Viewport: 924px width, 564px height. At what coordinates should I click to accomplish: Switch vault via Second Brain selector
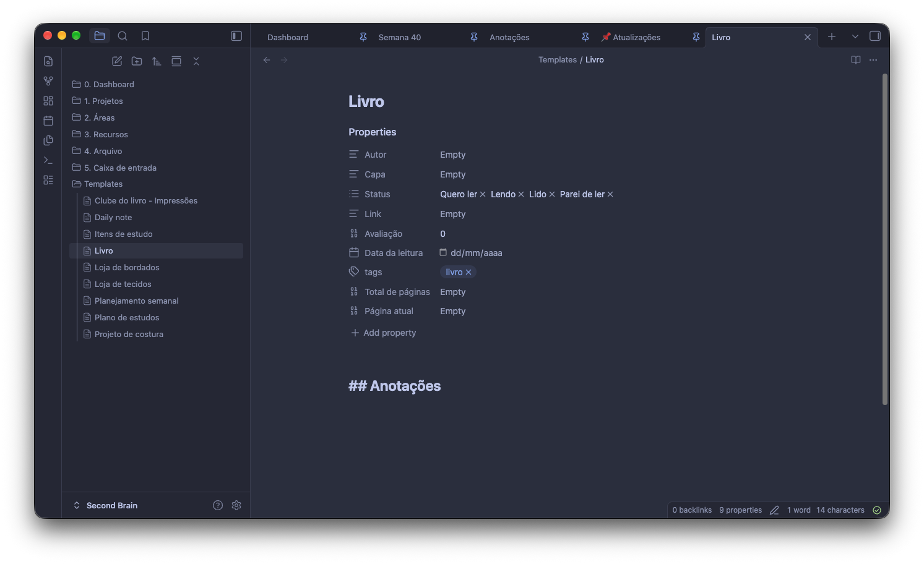106,505
